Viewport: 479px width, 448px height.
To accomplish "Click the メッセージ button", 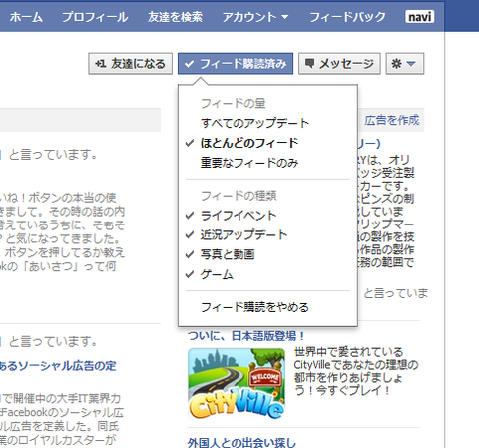I will (x=339, y=64).
